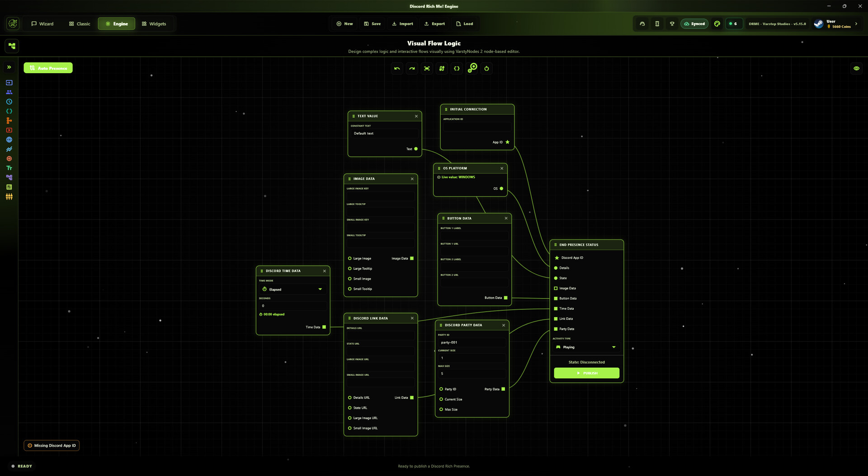
Task: Click the blue login-arrow node icon in sidebar
Action: click(x=9, y=83)
